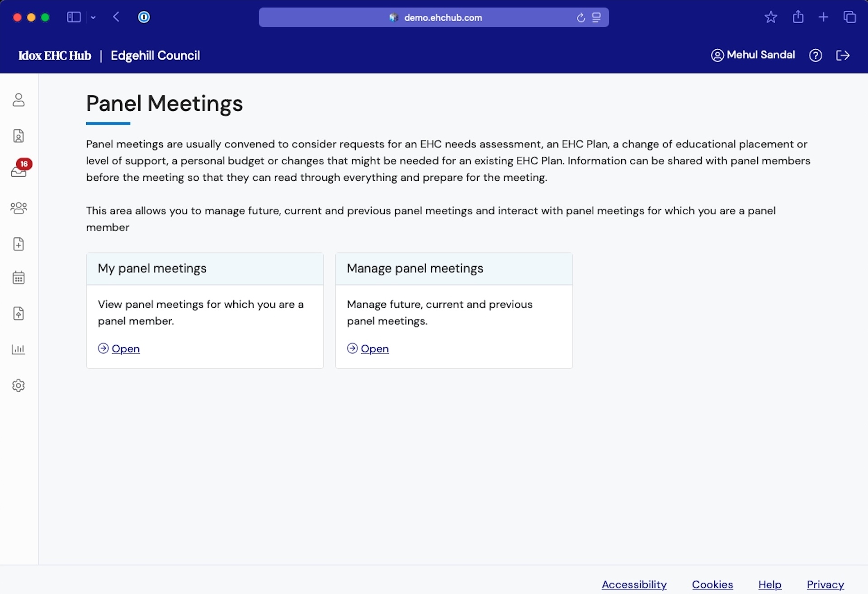868x594 pixels.
Task: Click the document upload sidebar icon
Action: pyautogui.click(x=19, y=313)
